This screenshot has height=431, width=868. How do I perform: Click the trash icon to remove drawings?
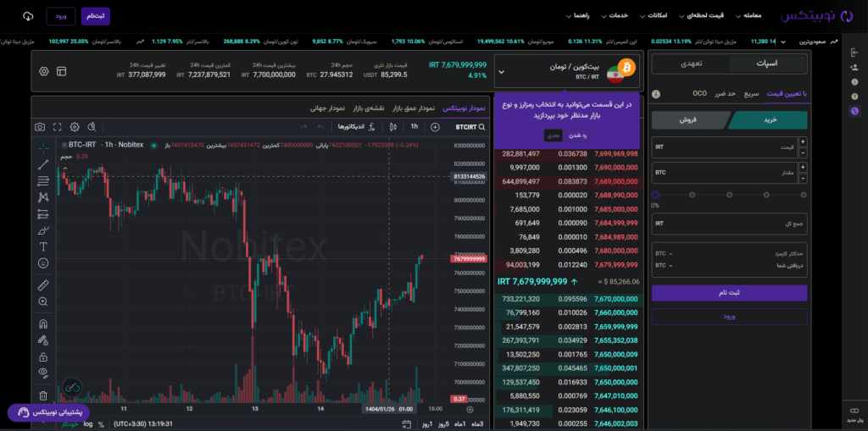[x=43, y=395]
